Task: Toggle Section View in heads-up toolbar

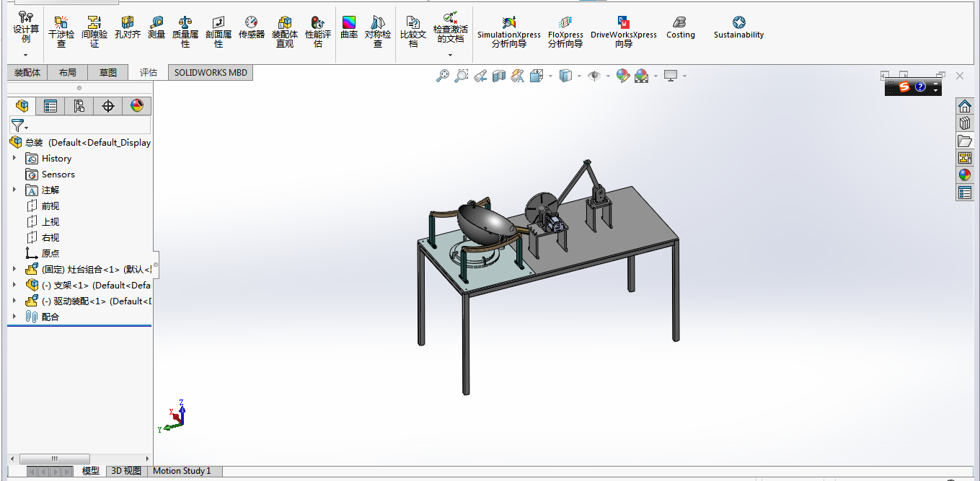Action: [x=499, y=76]
